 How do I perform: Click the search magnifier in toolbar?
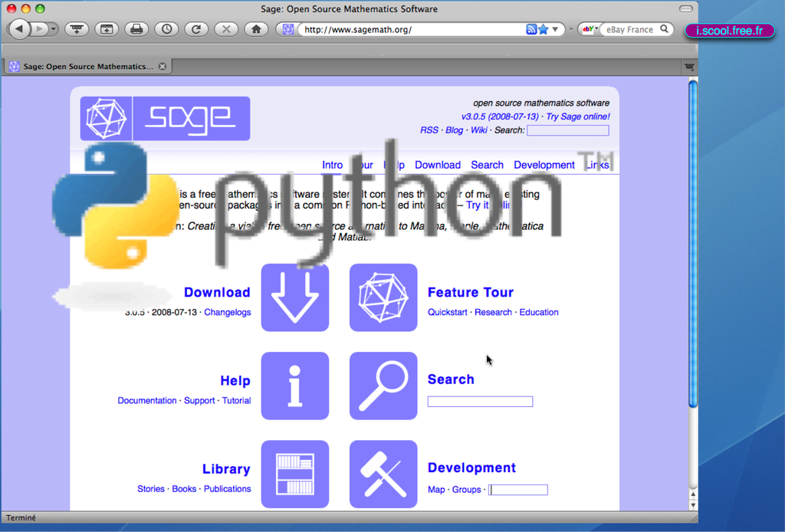click(x=665, y=29)
